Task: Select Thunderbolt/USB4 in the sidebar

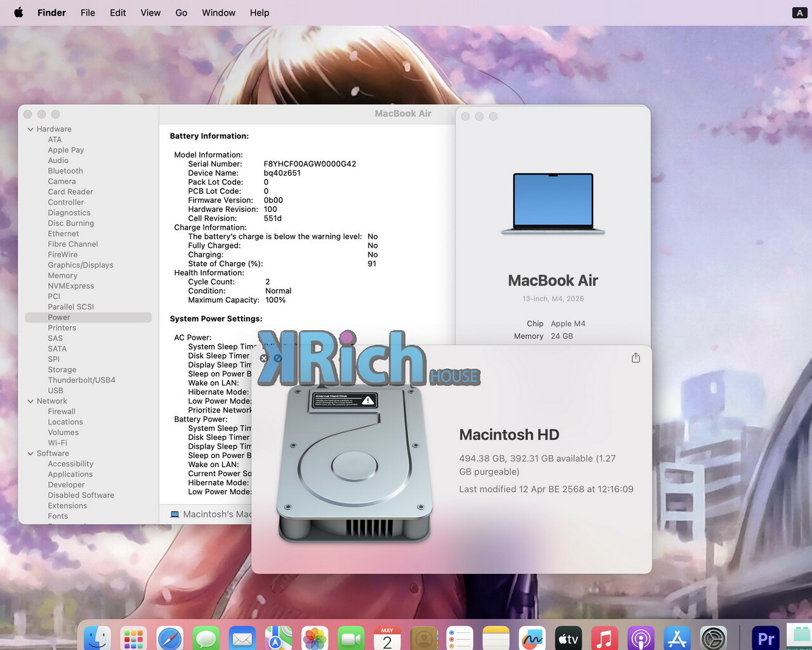Action: 82,380
